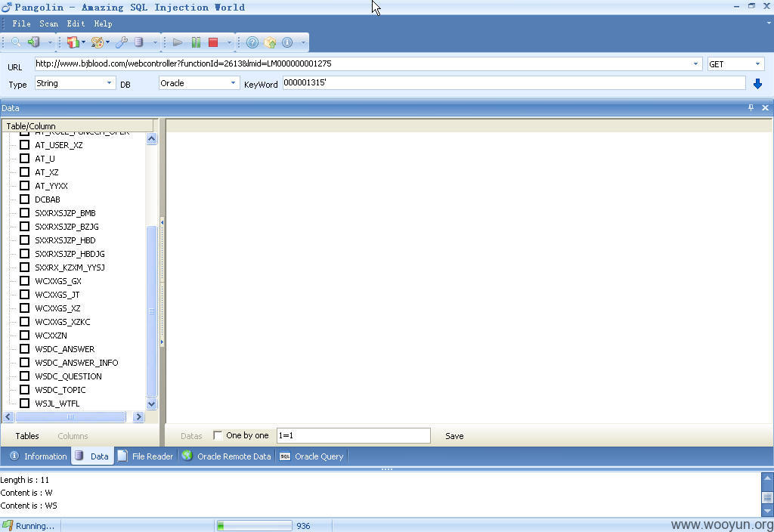Expand toolbar options after the stop button
This screenshot has width=774, height=532.
coord(229,43)
